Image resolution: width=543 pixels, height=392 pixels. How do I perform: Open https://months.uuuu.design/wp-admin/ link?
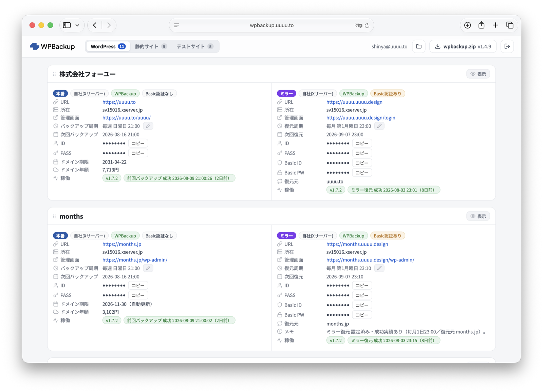tap(370, 260)
